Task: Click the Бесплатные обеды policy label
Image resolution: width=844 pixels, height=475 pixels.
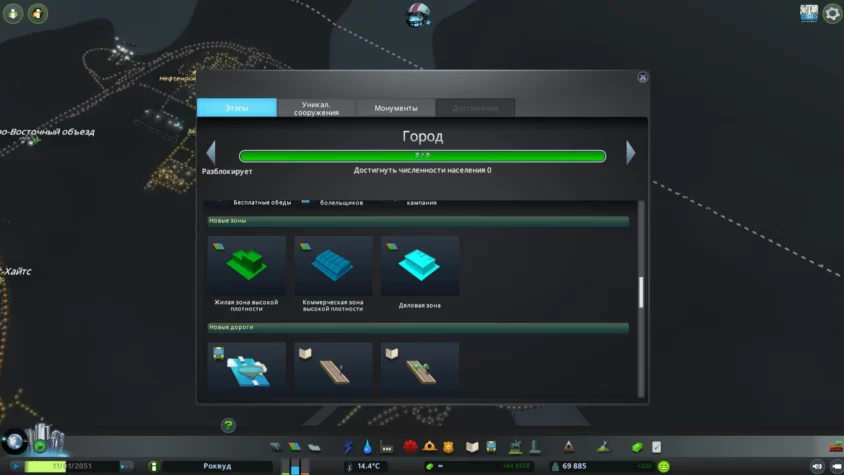Action: [262, 202]
